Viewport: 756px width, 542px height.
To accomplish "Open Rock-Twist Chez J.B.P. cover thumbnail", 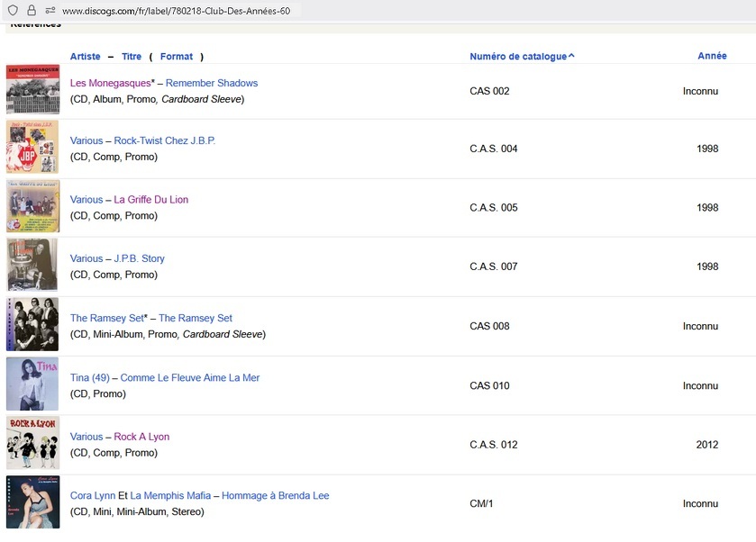I will (32, 147).
